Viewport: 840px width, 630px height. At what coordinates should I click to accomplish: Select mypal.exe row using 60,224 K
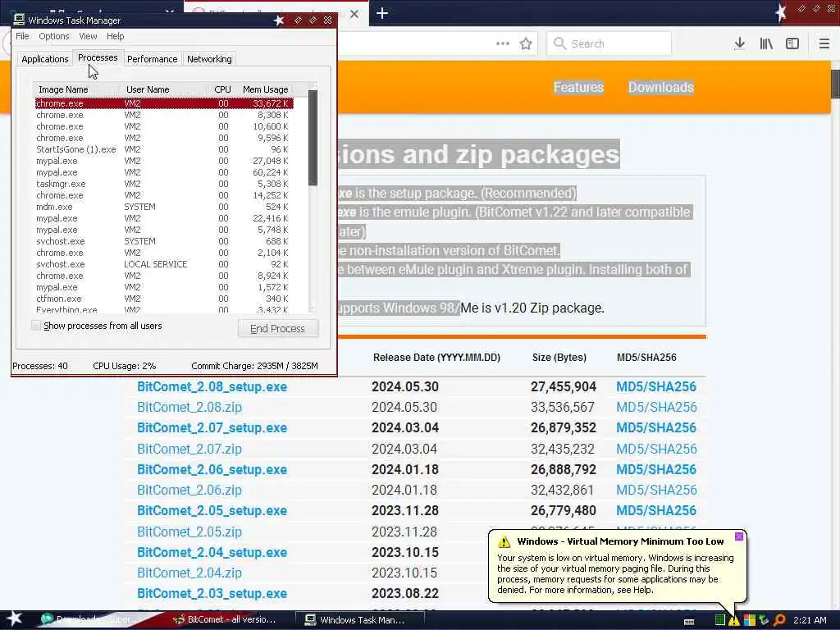click(163, 172)
